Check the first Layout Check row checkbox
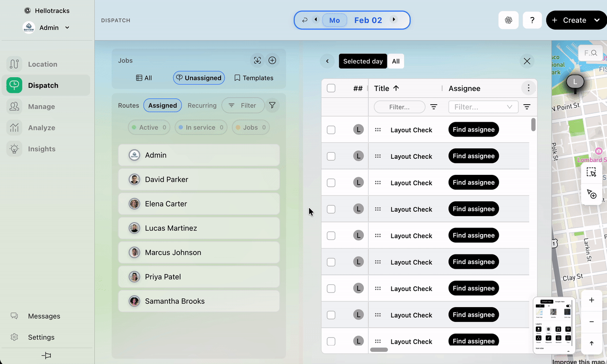This screenshot has height=364, width=607. point(331,130)
